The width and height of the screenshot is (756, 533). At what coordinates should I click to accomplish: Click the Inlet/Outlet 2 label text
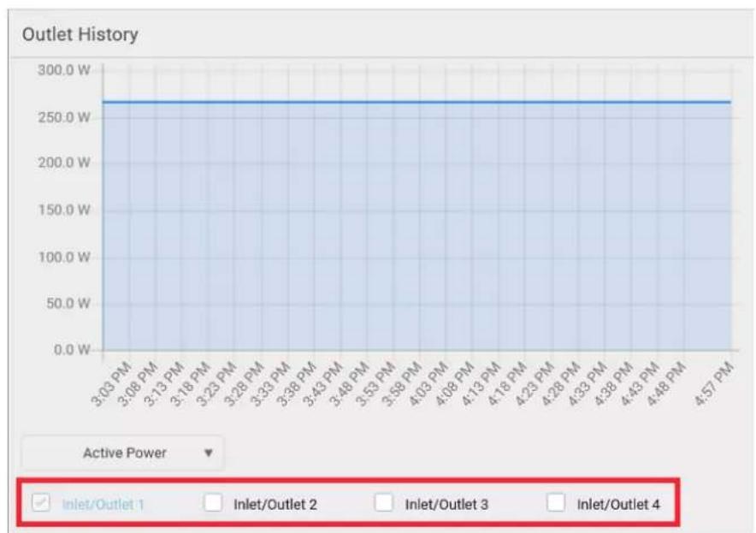tap(275, 505)
